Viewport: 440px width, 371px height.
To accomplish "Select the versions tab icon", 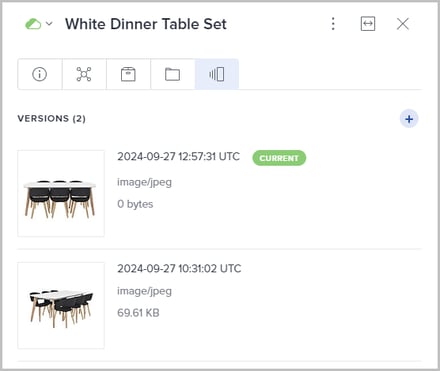I will 217,74.
